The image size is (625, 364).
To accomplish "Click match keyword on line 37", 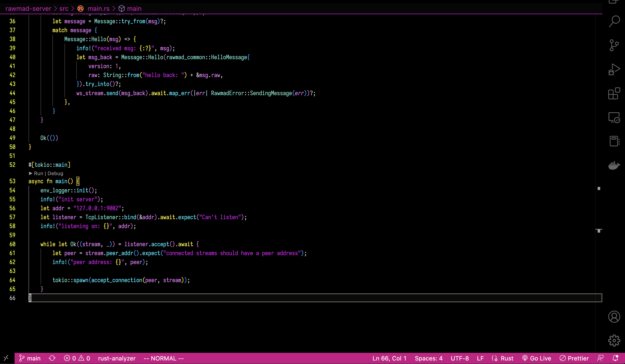I will 60,30.
